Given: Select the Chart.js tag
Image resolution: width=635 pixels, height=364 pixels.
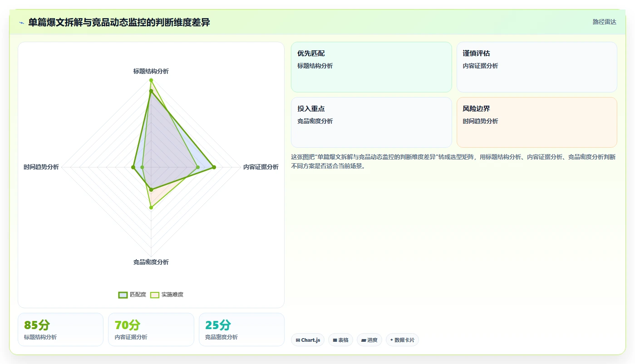Looking at the screenshot, I should click(308, 340).
